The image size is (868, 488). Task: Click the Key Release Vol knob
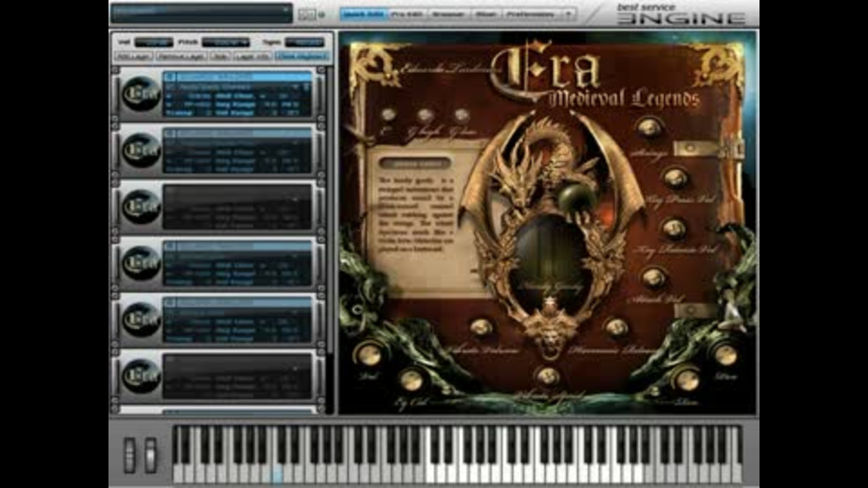674,229
